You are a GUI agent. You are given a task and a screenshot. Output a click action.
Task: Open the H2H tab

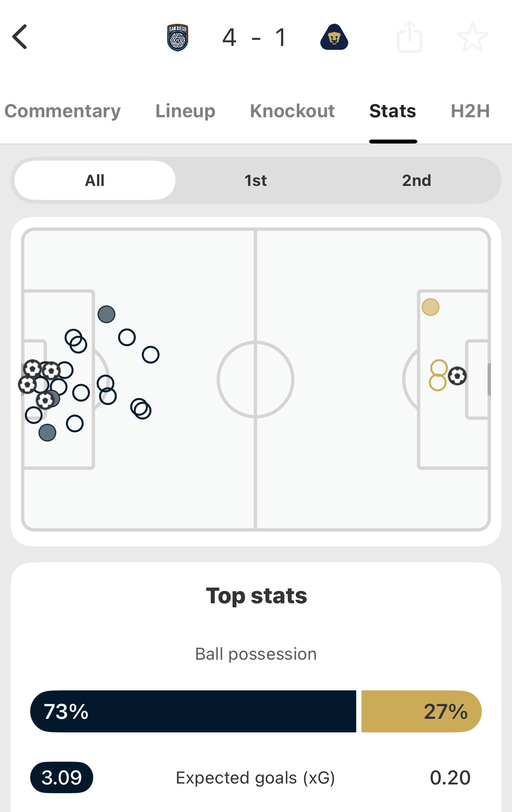[x=470, y=111]
